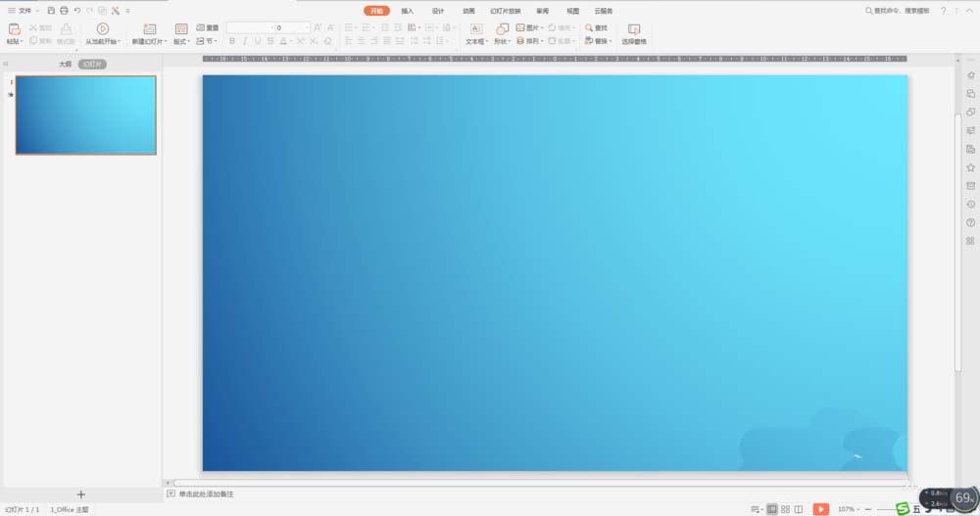
Task: Open the 云服务 (Cloud) tab
Action: pyautogui.click(x=603, y=11)
